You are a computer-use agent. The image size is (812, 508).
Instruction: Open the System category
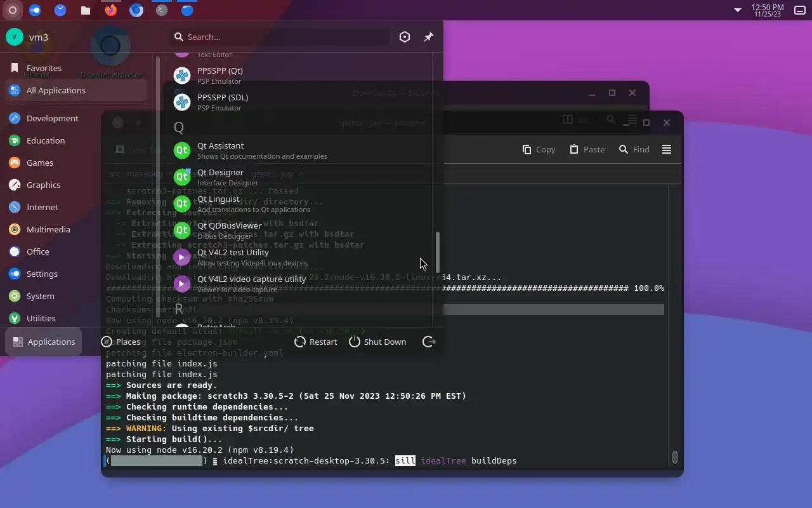tap(76, 296)
